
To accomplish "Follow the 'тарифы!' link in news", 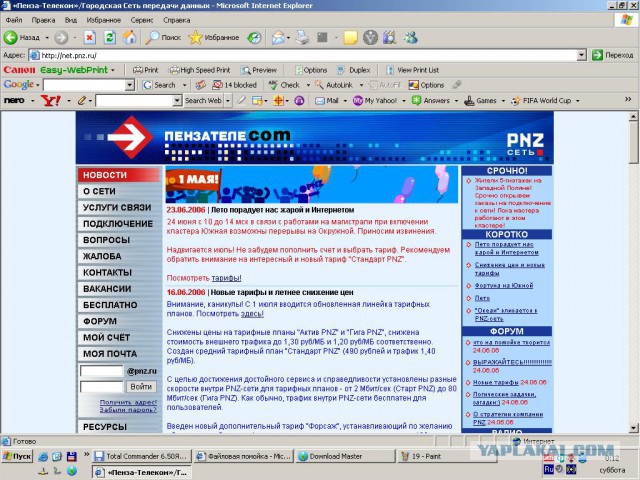I will tap(226, 278).
